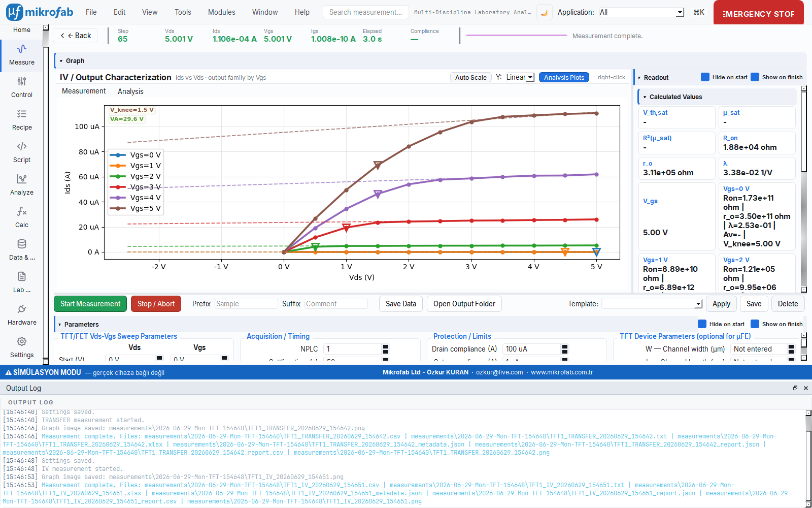The height and width of the screenshot is (508, 812).
Task: Click the EMERGENCY STOP button
Action: tap(759, 12)
